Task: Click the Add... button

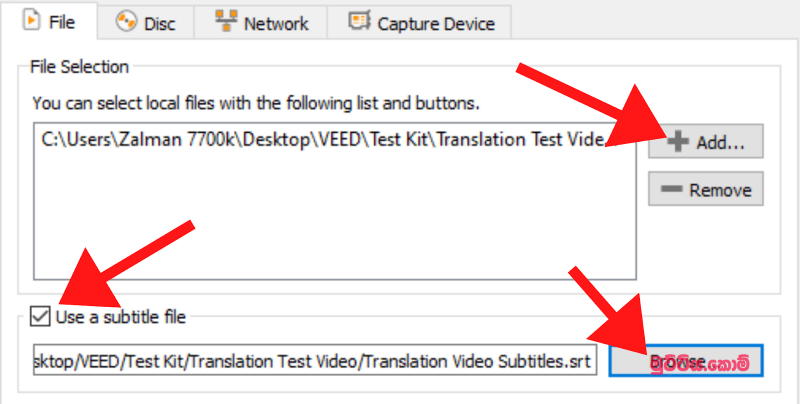Action: [x=706, y=141]
